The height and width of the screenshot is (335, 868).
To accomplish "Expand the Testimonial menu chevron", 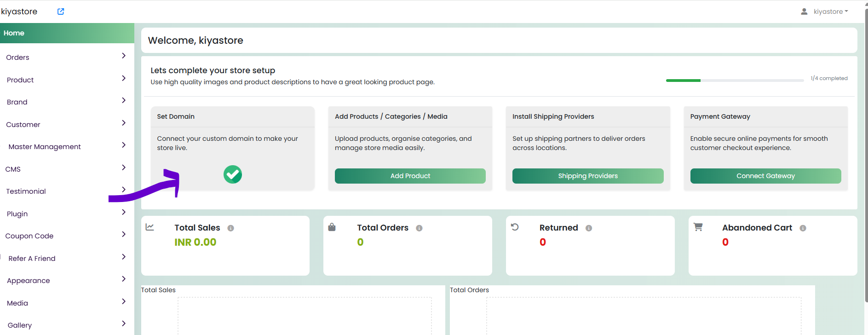I will coord(124,190).
